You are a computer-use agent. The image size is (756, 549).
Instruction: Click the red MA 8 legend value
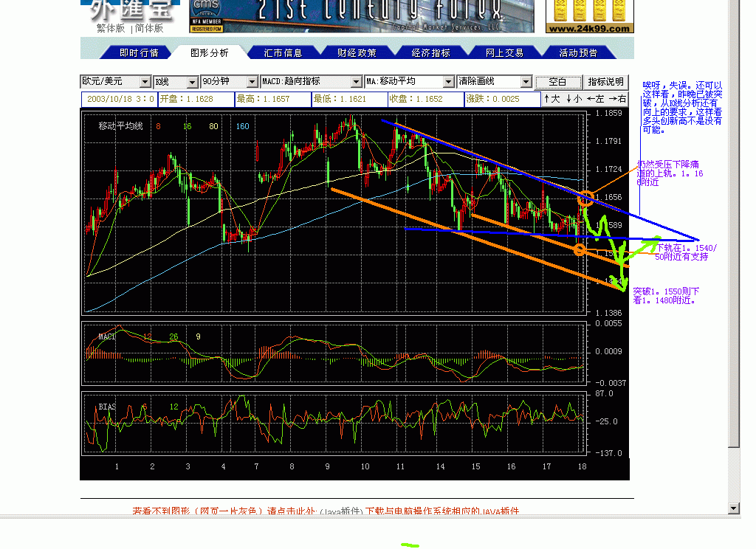tap(158, 126)
